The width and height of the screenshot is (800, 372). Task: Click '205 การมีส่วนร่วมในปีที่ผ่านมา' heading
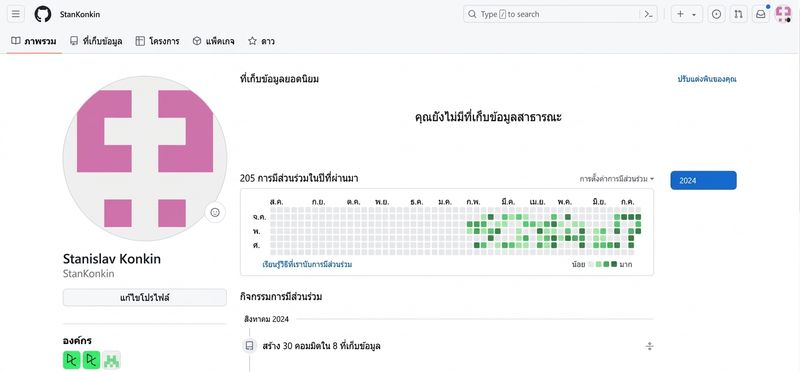click(299, 179)
